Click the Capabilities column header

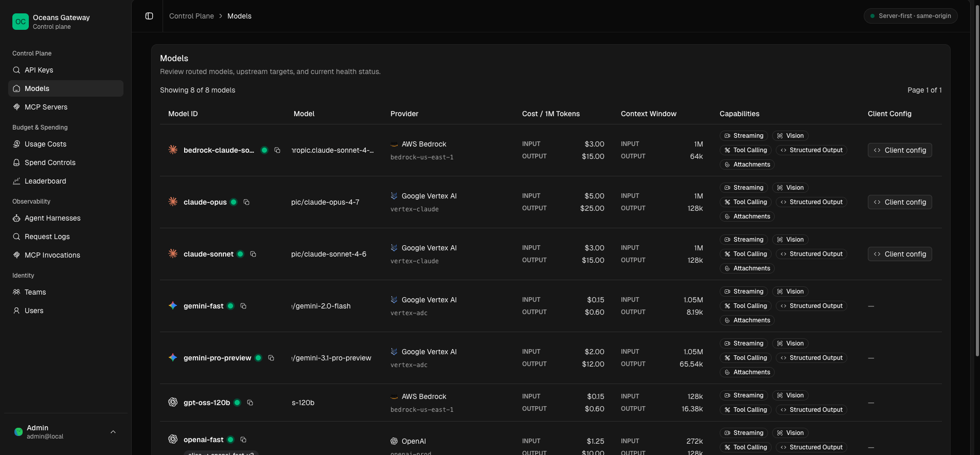click(739, 114)
